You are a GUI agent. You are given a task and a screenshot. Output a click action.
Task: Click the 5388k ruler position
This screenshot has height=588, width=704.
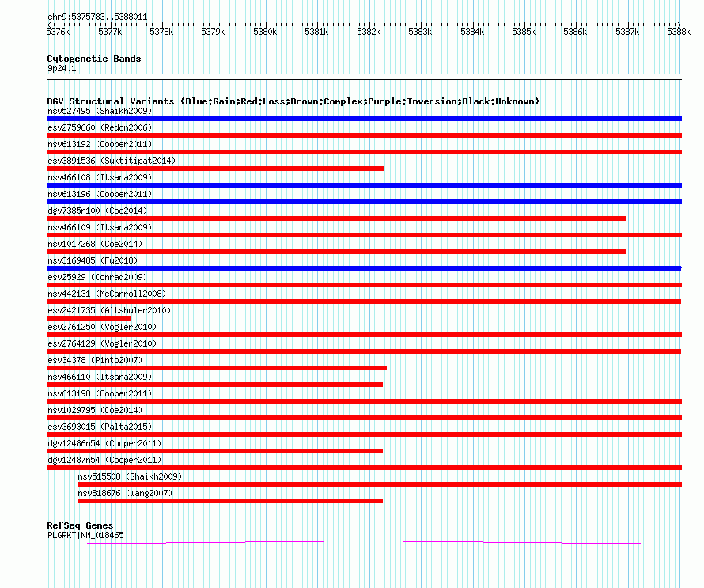coord(679,32)
